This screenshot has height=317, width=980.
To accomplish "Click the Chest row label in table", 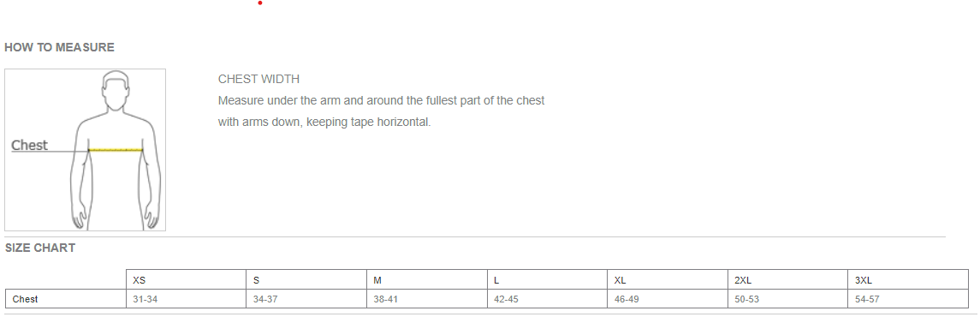I will pos(66,300).
